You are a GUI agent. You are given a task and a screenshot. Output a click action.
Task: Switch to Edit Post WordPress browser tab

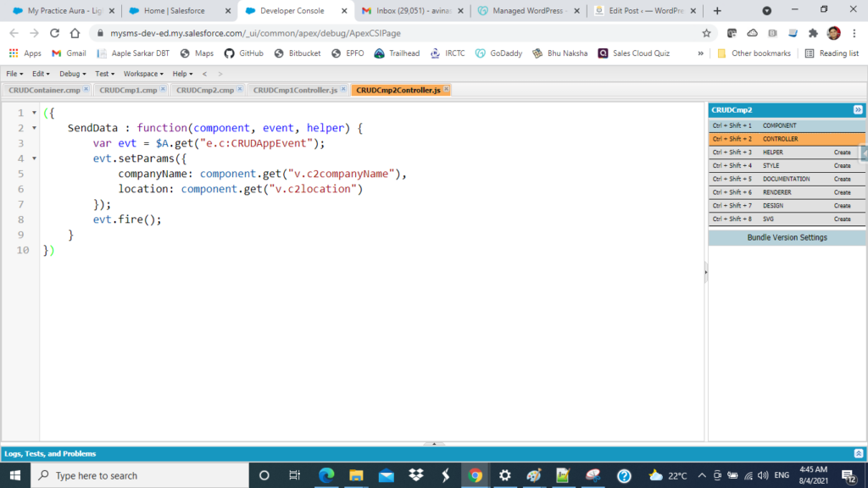click(x=645, y=10)
